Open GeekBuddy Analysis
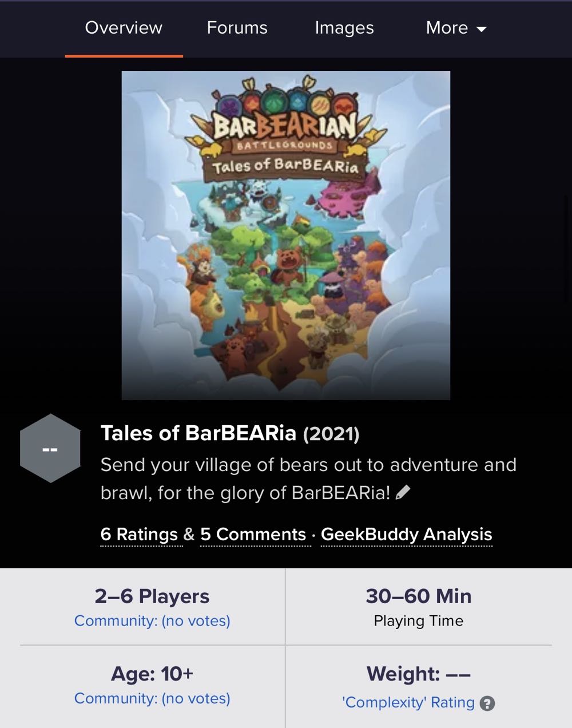 point(407,535)
